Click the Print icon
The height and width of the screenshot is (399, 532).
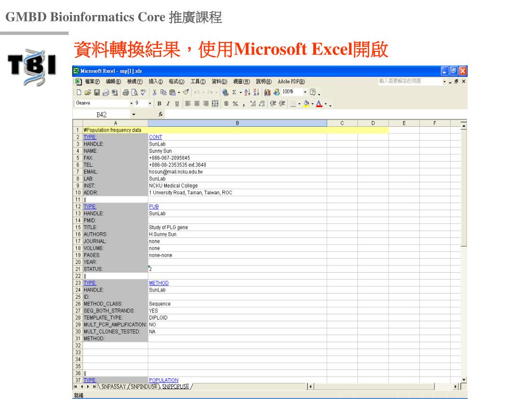point(126,92)
